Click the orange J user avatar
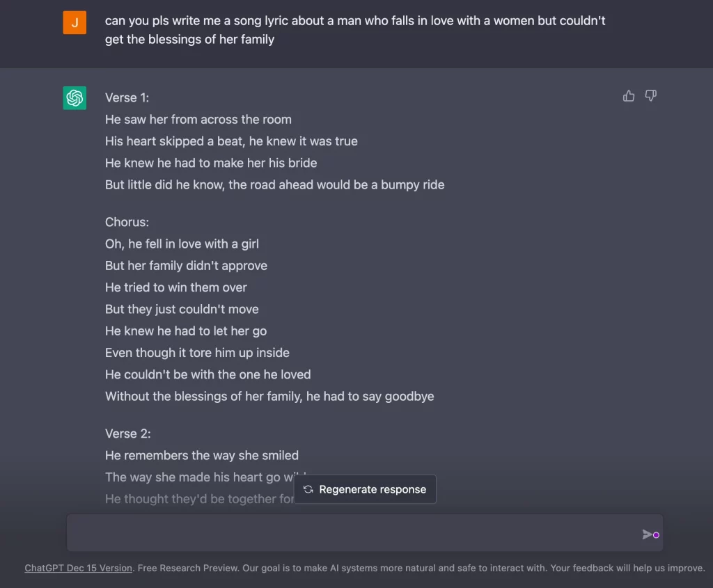Viewport: 713px width, 588px height. [75, 22]
